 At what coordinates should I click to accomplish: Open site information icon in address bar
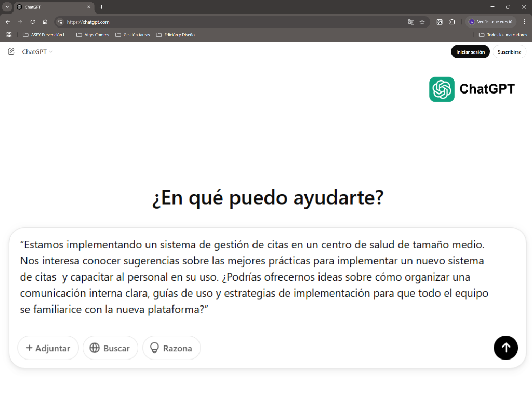pos(60,22)
